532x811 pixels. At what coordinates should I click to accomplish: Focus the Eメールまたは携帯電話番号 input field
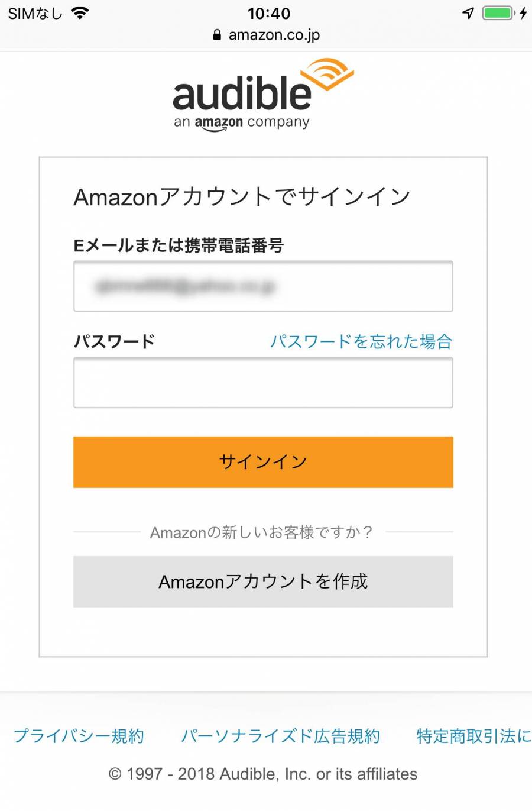point(263,286)
